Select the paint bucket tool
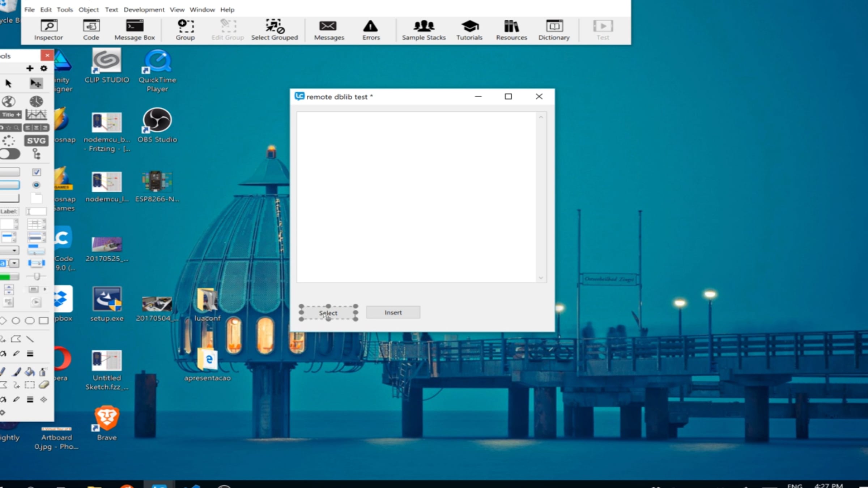Image resolution: width=868 pixels, height=488 pixels. click(30, 372)
